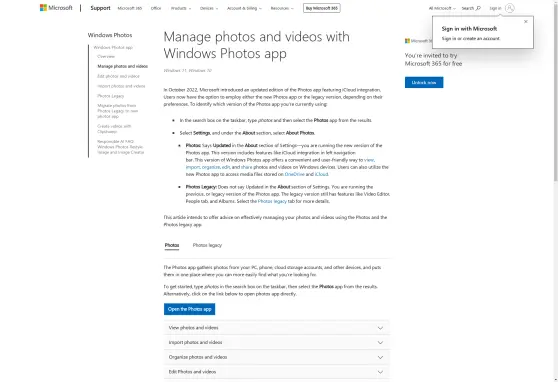Follow the 'Photos legacy' inline link
The image size is (558, 382).
click(x=272, y=201)
